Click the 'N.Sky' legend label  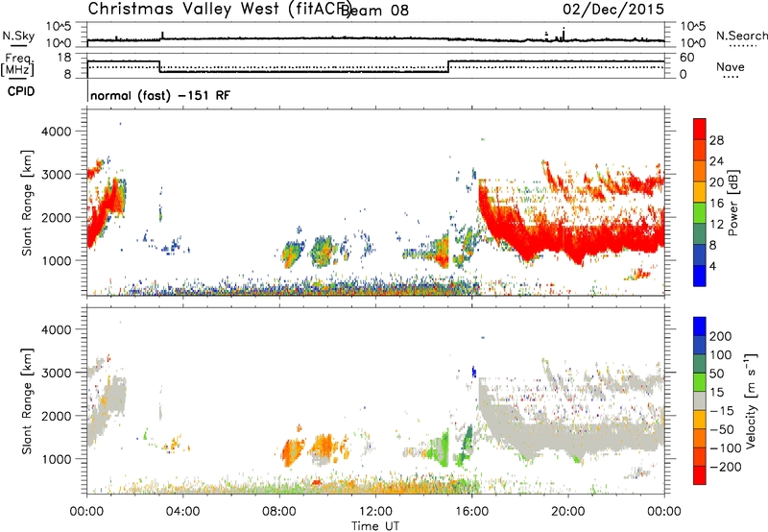point(18,36)
